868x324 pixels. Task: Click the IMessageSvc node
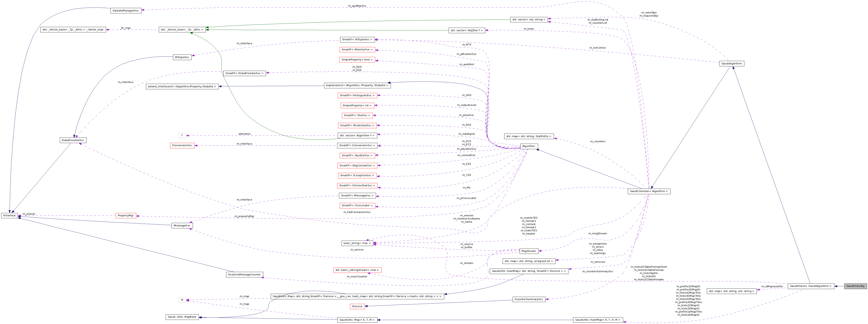tap(182, 226)
